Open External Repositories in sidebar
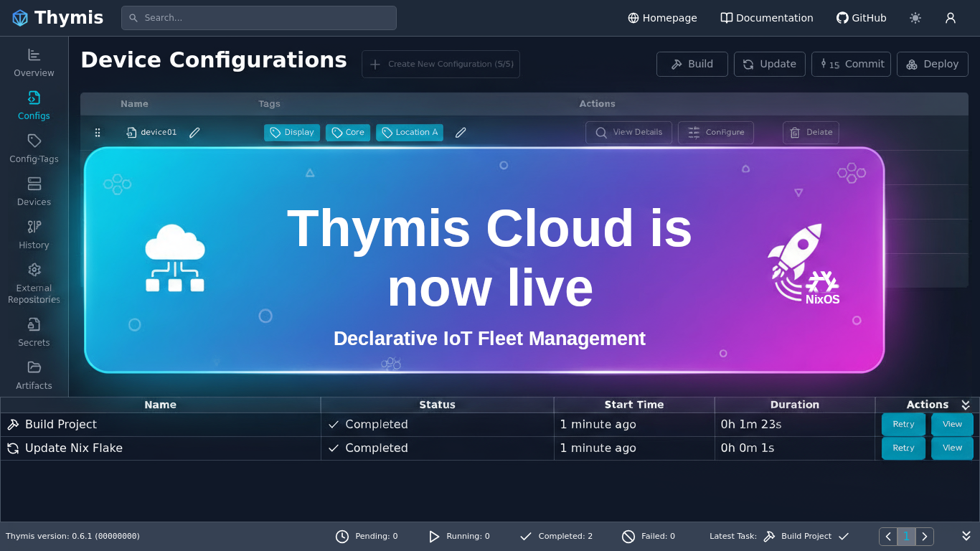Screen dimensions: 980x551 coord(34,283)
